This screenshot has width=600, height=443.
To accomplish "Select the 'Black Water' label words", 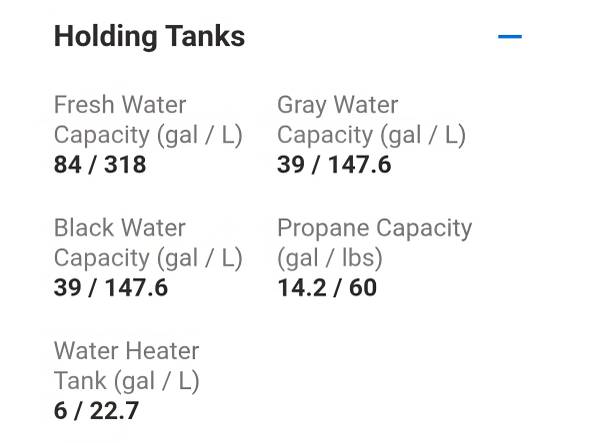I will point(120,228).
